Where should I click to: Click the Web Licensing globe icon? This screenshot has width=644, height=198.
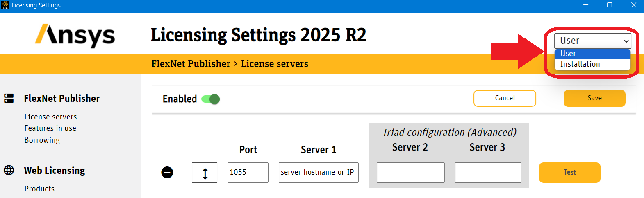(x=9, y=170)
